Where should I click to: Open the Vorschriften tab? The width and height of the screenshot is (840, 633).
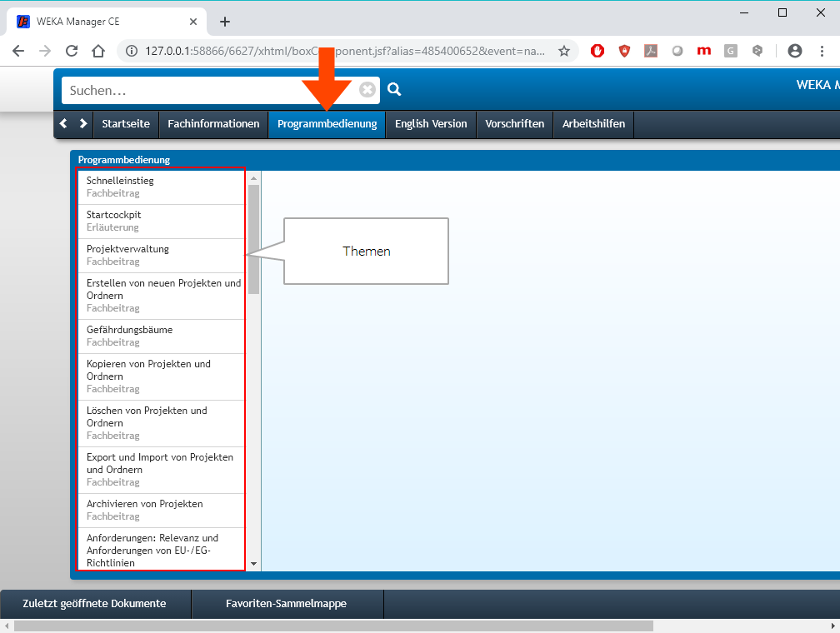coord(514,124)
